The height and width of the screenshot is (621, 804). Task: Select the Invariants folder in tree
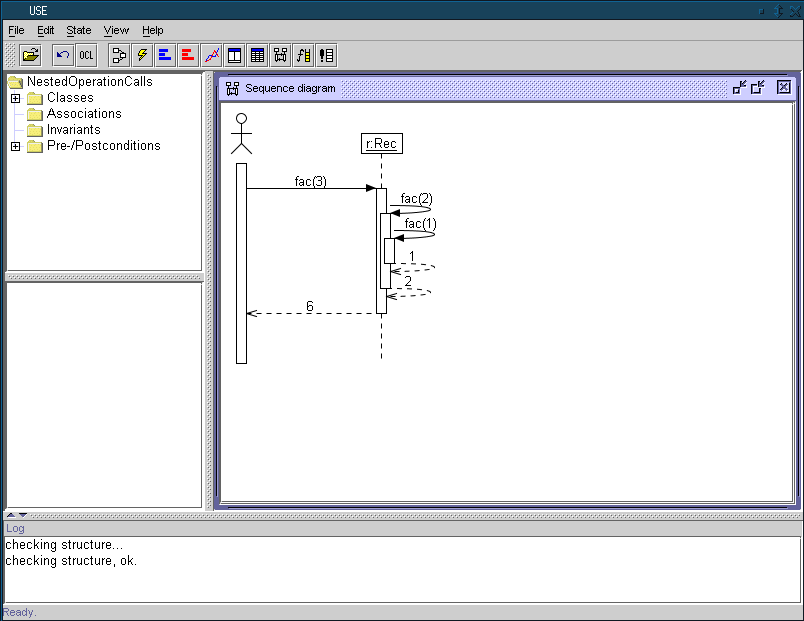point(73,130)
